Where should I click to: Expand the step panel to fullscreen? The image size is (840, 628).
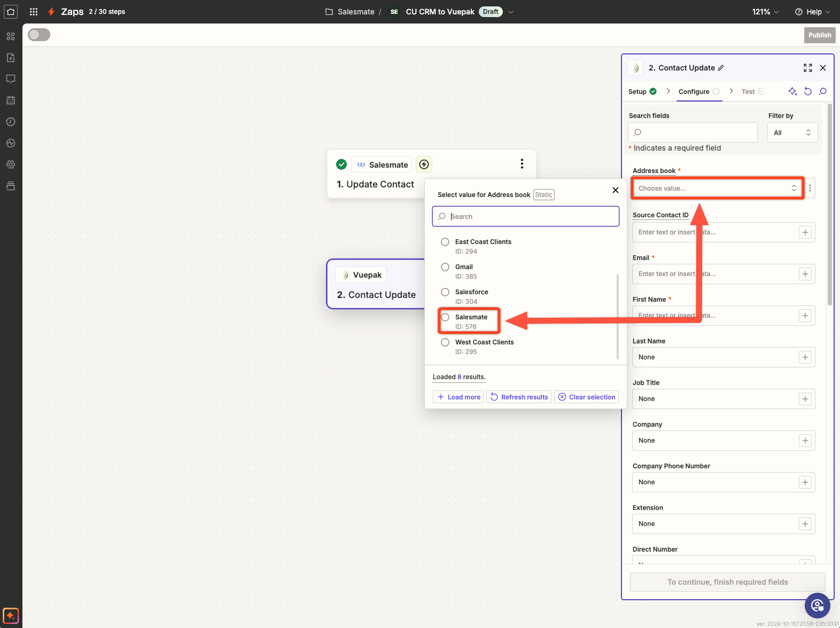(808, 68)
